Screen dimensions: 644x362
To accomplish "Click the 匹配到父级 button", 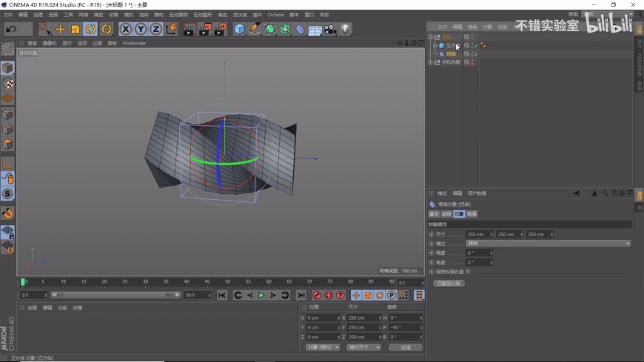I will tap(448, 283).
